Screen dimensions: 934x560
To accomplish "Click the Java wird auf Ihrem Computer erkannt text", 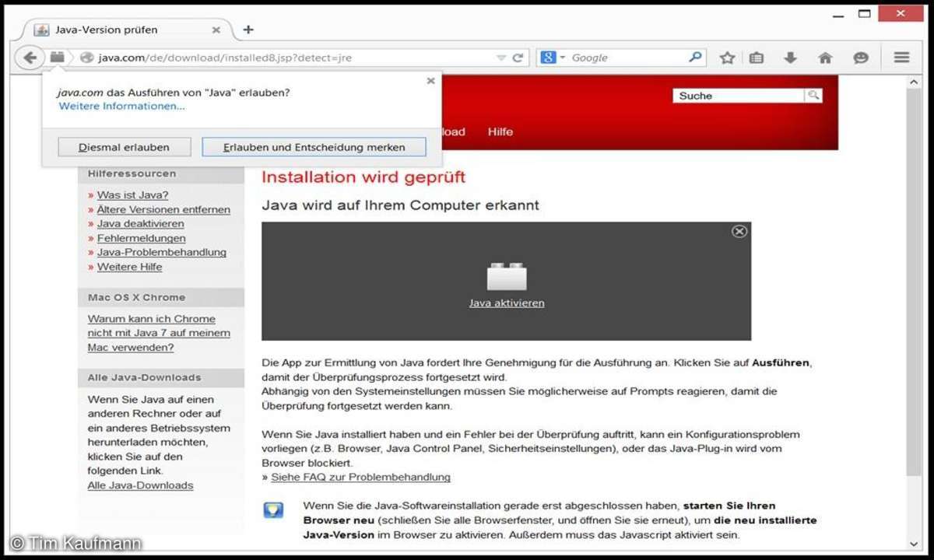I will click(400, 205).
